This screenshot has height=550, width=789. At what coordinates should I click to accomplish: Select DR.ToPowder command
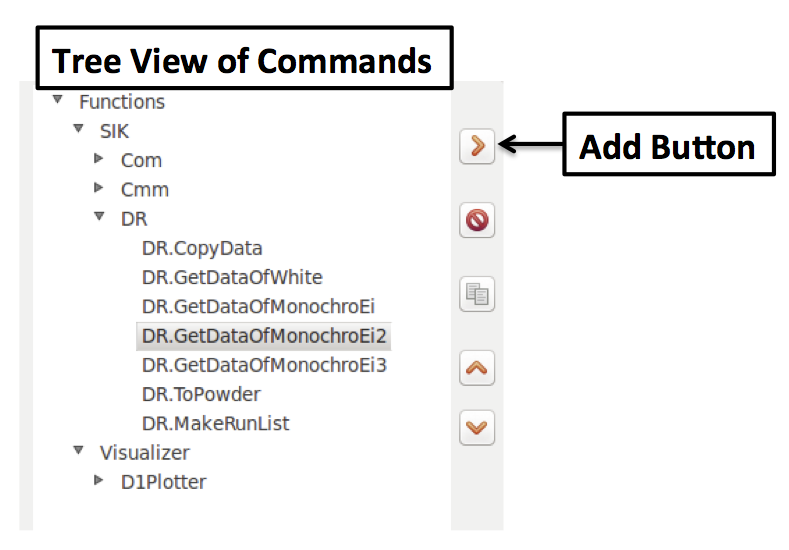[201, 394]
